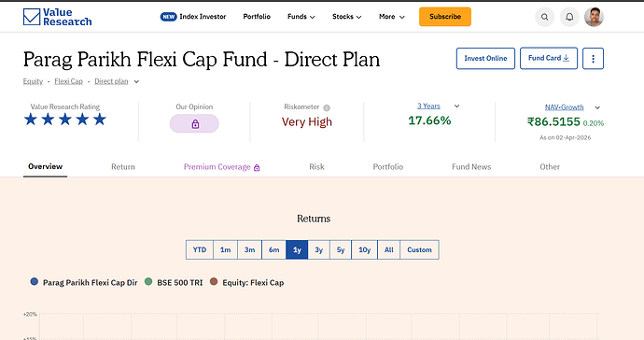
Task: Open the user profile avatar
Action: 594,17
